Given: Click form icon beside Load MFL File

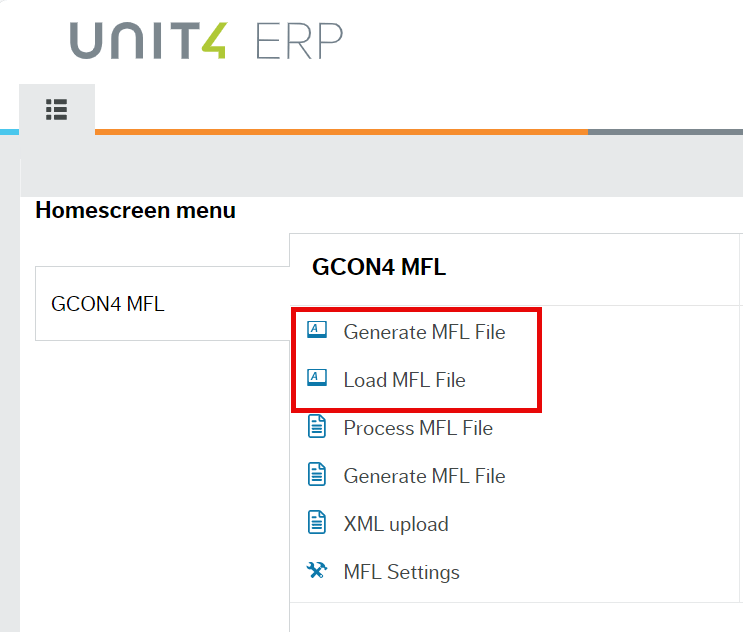Looking at the screenshot, I should coord(317,379).
